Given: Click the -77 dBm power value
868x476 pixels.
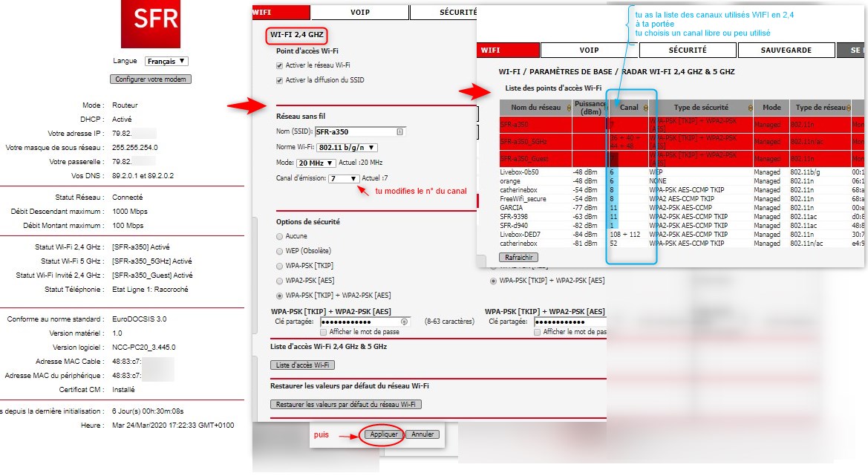Looking at the screenshot, I should pos(584,208).
